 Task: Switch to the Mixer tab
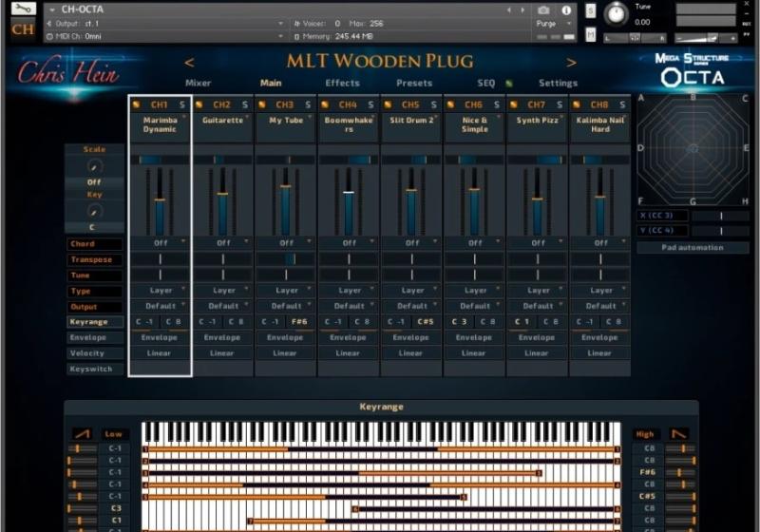click(198, 84)
